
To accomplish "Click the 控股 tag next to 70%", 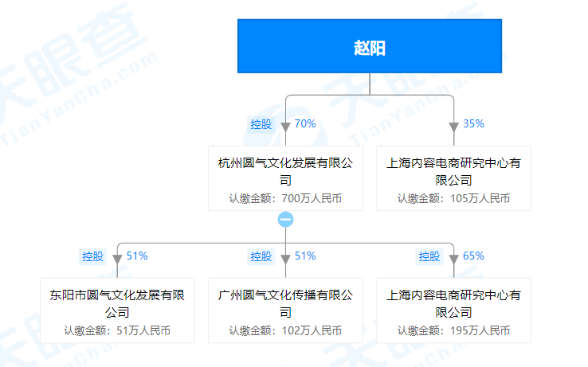I will pos(261,124).
